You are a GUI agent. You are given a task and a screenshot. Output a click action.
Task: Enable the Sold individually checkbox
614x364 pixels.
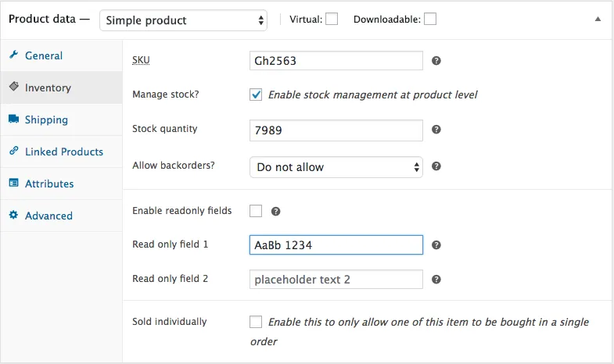point(256,322)
